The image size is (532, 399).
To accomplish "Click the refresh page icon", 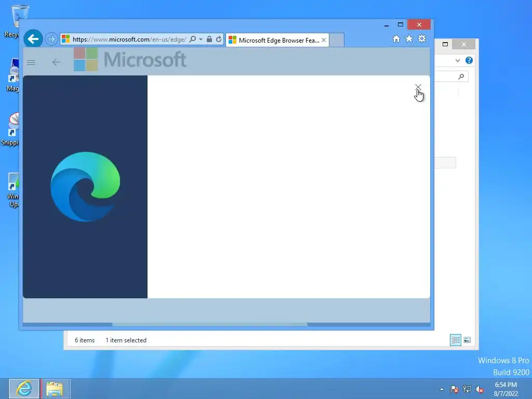I will click(219, 39).
